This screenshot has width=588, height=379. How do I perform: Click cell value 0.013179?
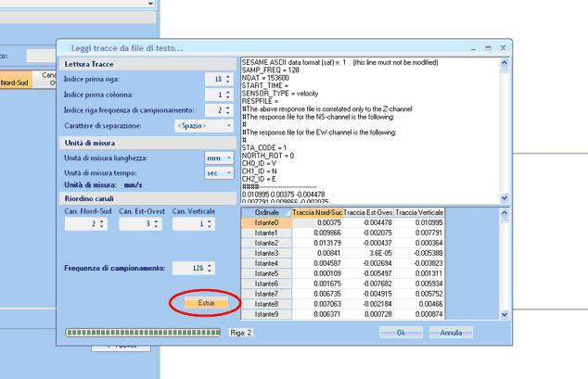click(317, 243)
